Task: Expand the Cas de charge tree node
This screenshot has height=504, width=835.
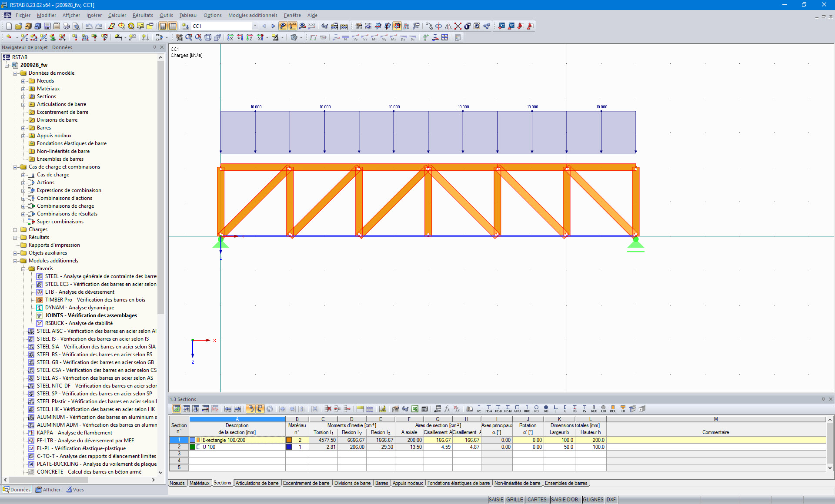Action: (23, 175)
